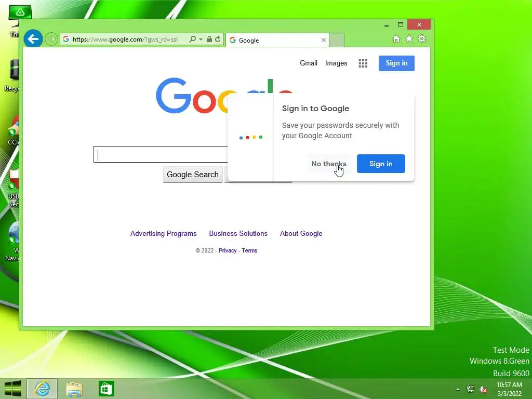532x399 pixels.
Task: Open Business Solutions link
Action: tap(238, 233)
